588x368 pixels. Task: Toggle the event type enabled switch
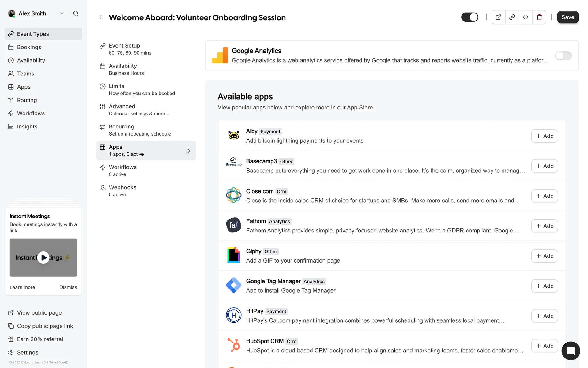click(469, 17)
